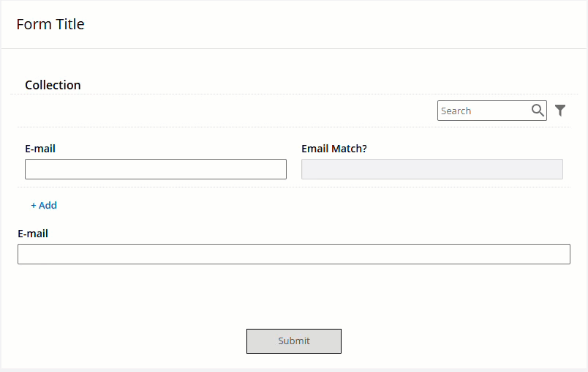This screenshot has height=372, width=588.
Task: Select the greyed-out Email Match? field
Action: pos(432,169)
